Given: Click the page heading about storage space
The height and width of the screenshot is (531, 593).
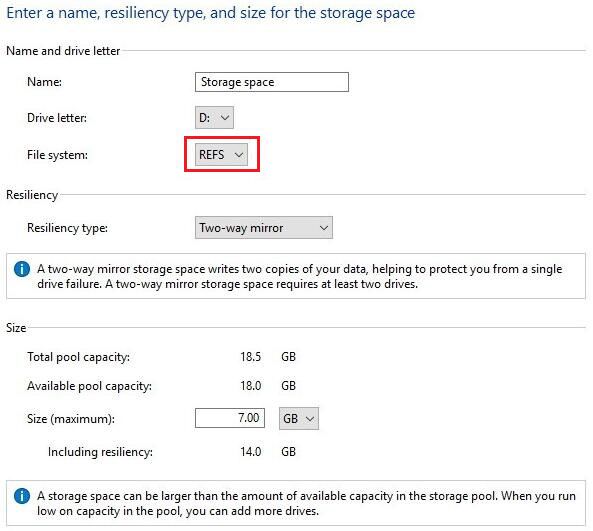Looking at the screenshot, I should [x=211, y=13].
